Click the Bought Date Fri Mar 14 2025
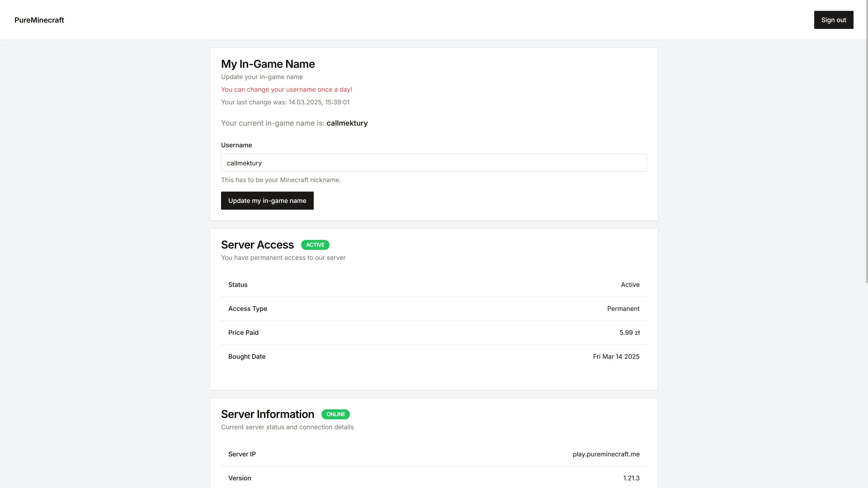Viewport: 868px width, 488px height. [616, 356]
